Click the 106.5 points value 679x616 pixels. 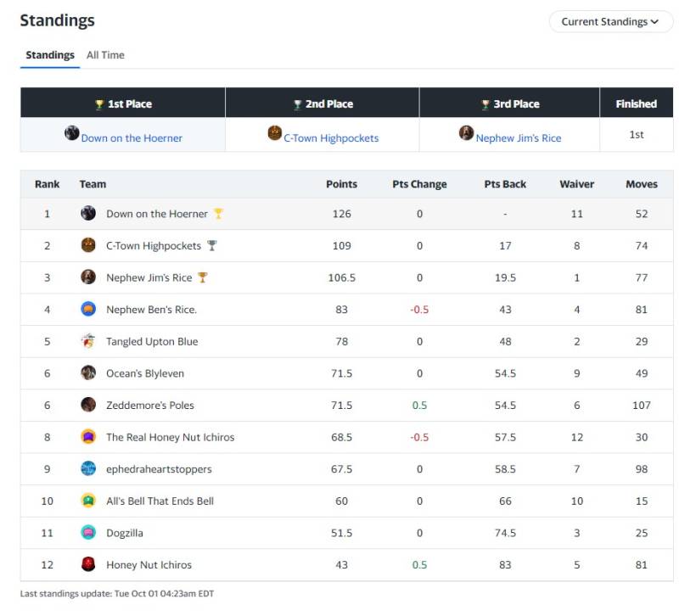click(x=342, y=277)
